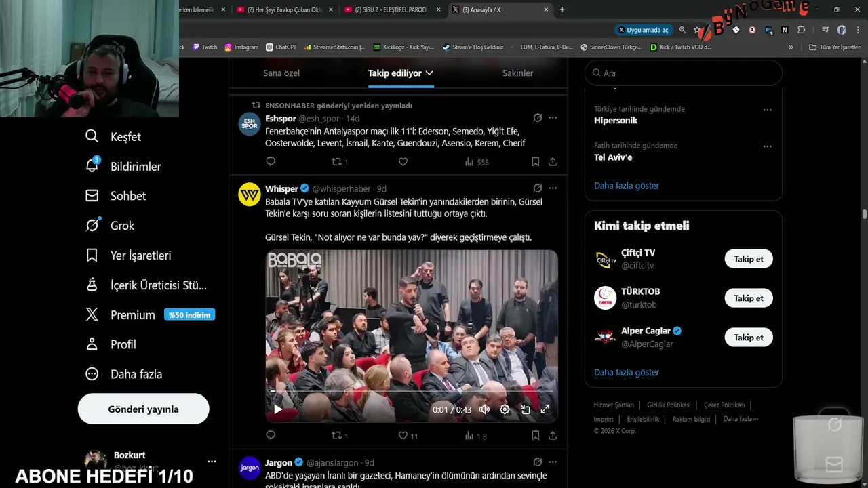
Task: Share the Whisper post
Action: pyautogui.click(x=553, y=436)
